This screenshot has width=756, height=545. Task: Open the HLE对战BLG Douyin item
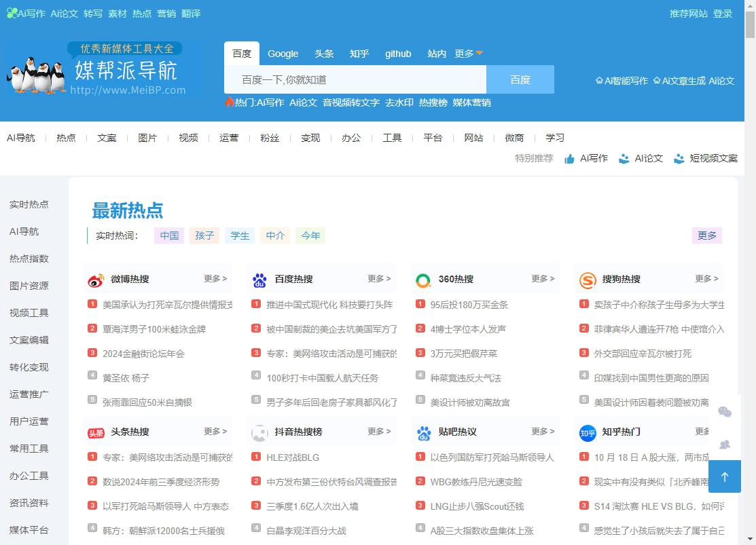pos(293,457)
